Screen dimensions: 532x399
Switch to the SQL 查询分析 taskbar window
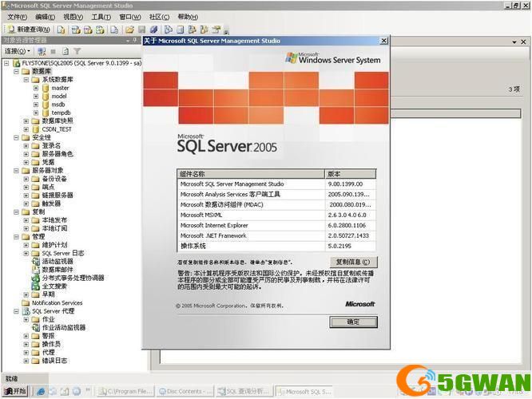pyautogui.click(x=244, y=391)
